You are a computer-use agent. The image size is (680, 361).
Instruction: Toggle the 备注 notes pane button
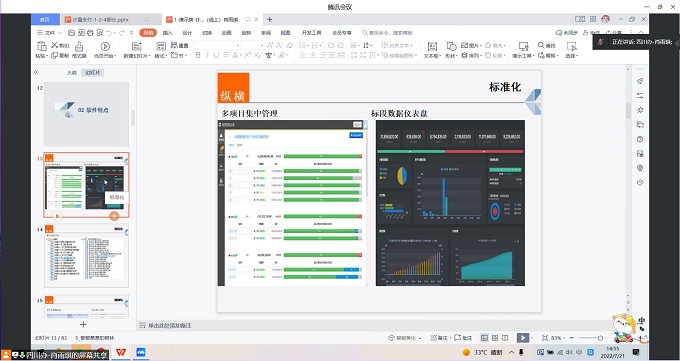click(438, 338)
